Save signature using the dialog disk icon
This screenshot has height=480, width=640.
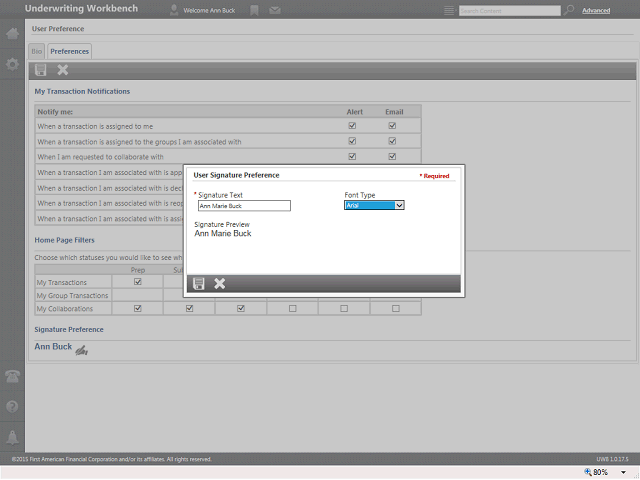(x=198, y=283)
